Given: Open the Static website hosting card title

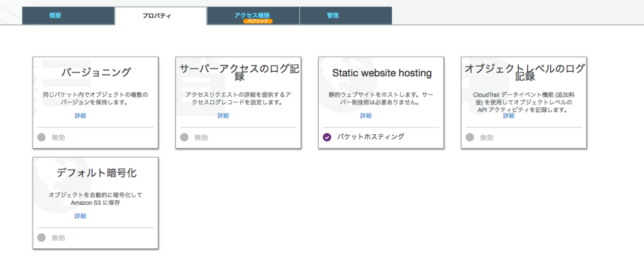Looking at the screenshot, I should coord(382,73).
